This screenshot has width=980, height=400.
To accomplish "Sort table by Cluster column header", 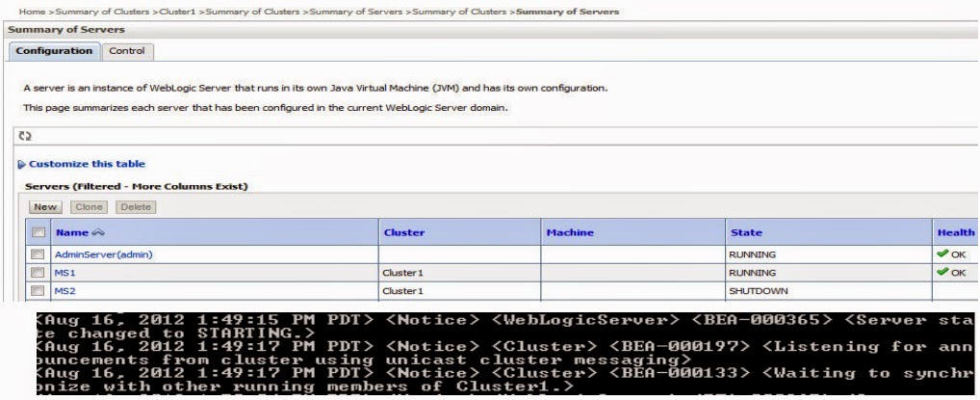I will pyautogui.click(x=403, y=232).
